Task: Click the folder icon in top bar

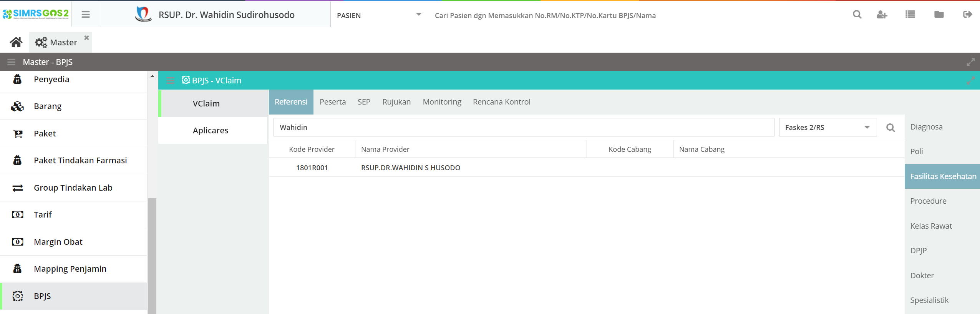Action: [939, 15]
